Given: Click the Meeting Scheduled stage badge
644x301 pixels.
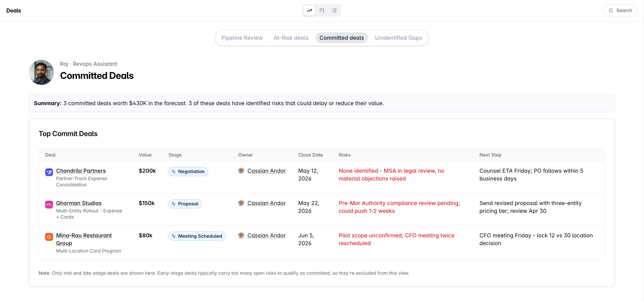Looking at the screenshot, I should pos(197,236).
